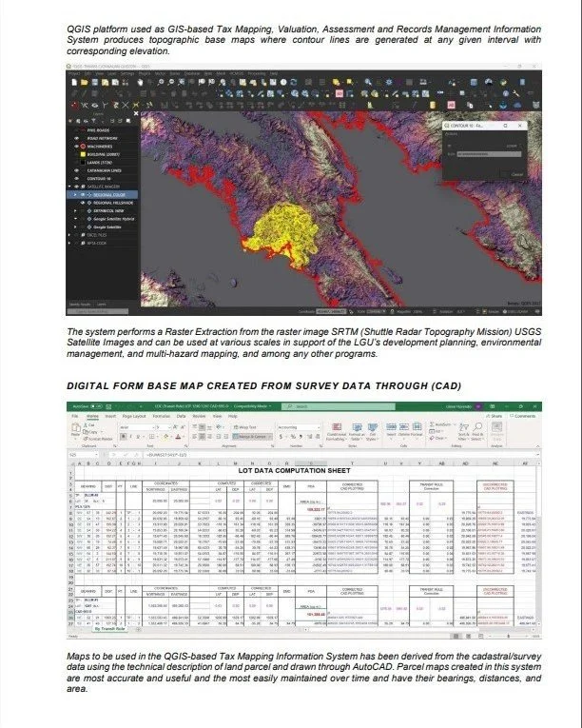Toggle REGIONAL COLOR layer visibility eye
This screenshot has height=728, width=582.
pos(83,194)
